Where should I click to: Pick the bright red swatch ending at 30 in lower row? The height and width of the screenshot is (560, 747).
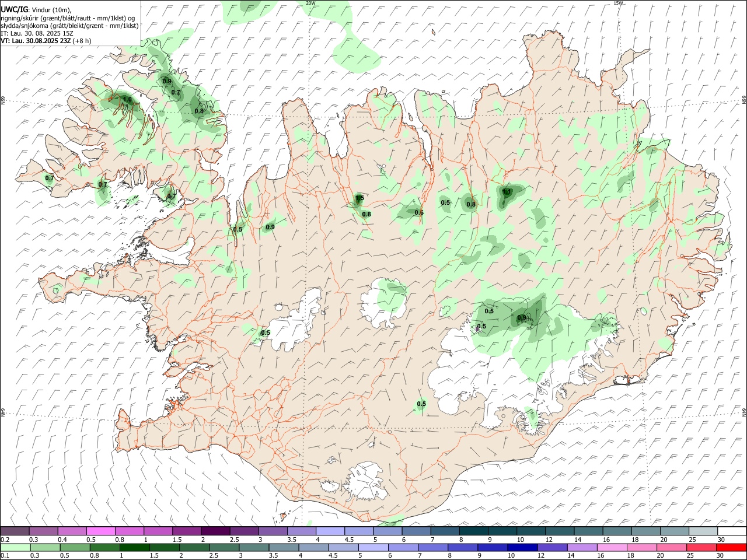point(731,548)
